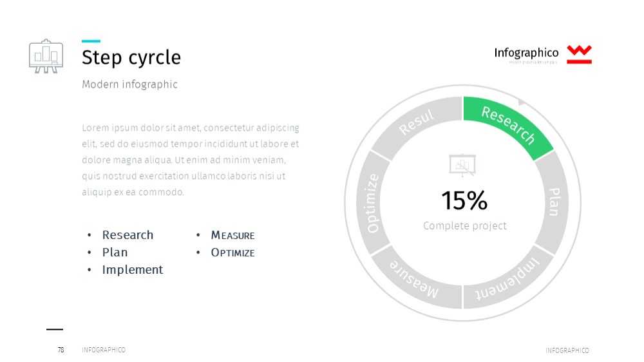Select the Measure bullet item

233,236
